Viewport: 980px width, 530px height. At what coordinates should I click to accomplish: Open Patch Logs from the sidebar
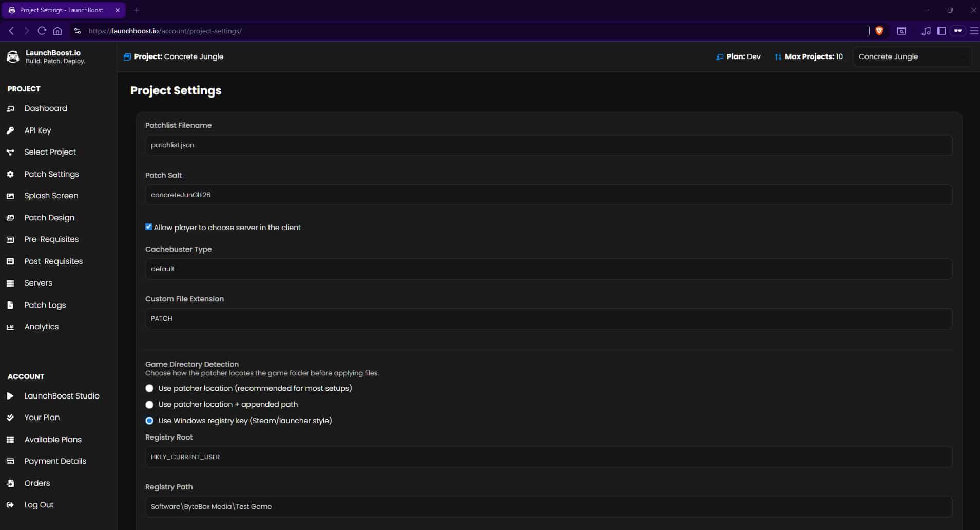pyautogui.click(x=45, y=305)
